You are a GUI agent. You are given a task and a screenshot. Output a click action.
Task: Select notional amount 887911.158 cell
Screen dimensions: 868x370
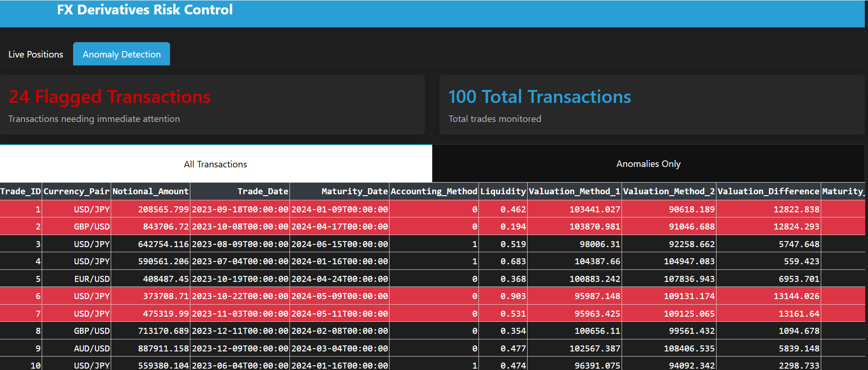151,348
